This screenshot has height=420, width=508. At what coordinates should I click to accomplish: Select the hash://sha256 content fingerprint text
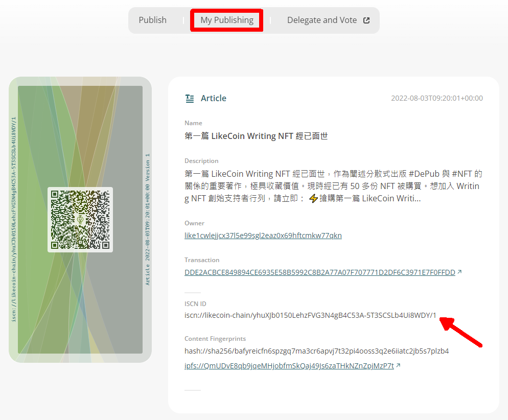tap(316, 351)
